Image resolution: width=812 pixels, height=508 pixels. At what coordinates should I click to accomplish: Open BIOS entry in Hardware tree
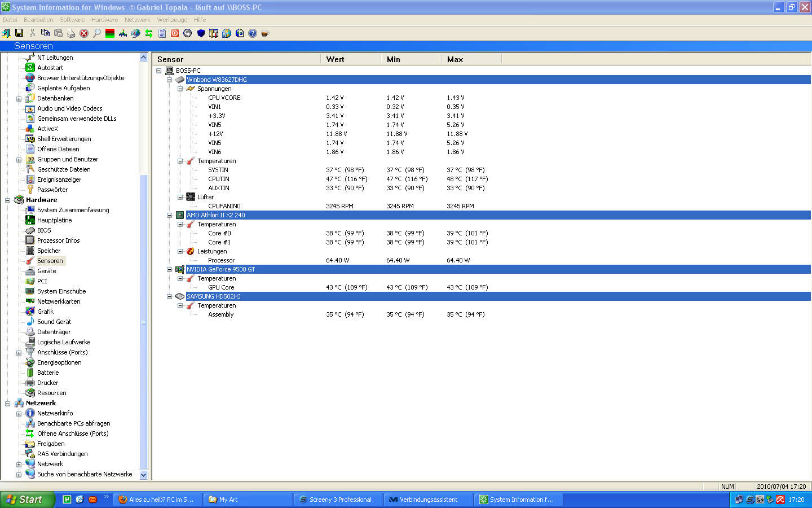tap(44, 230)
